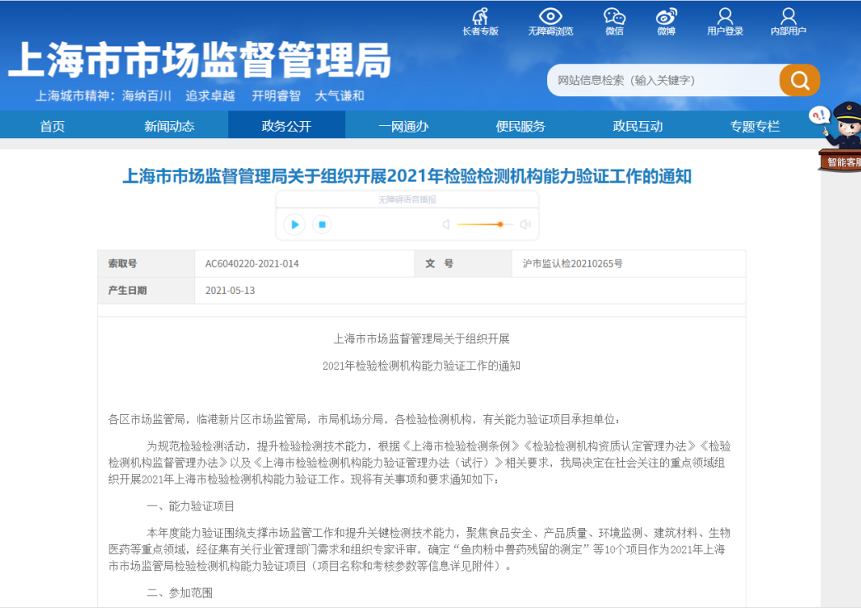Stop the audio broadcast
Viewport: 861px width, 616px height.
click(x=322, y=224)
